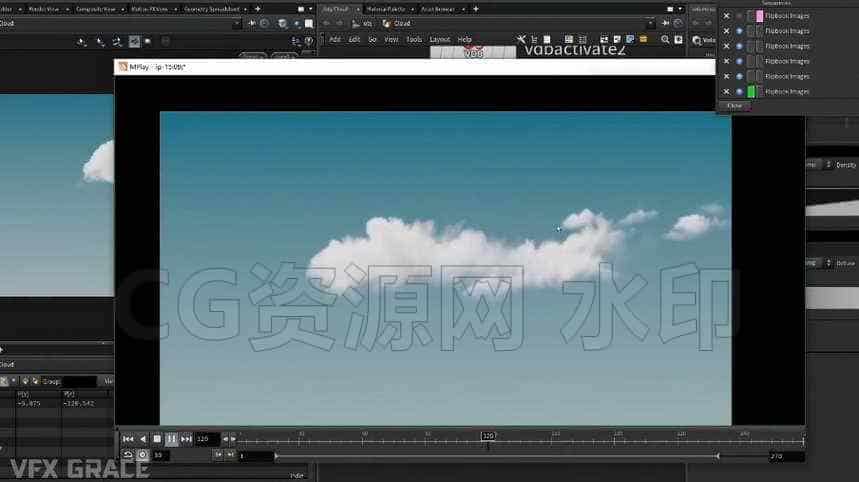The width and height of the screenshot is (859, 482).
Task: Show network tree view icon
Action: 534,39
